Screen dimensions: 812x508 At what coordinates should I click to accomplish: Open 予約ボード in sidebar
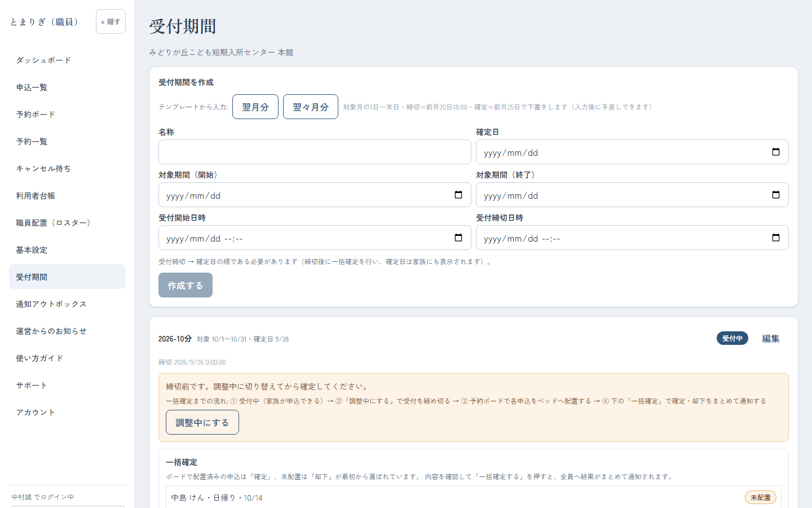click(67, 114)
